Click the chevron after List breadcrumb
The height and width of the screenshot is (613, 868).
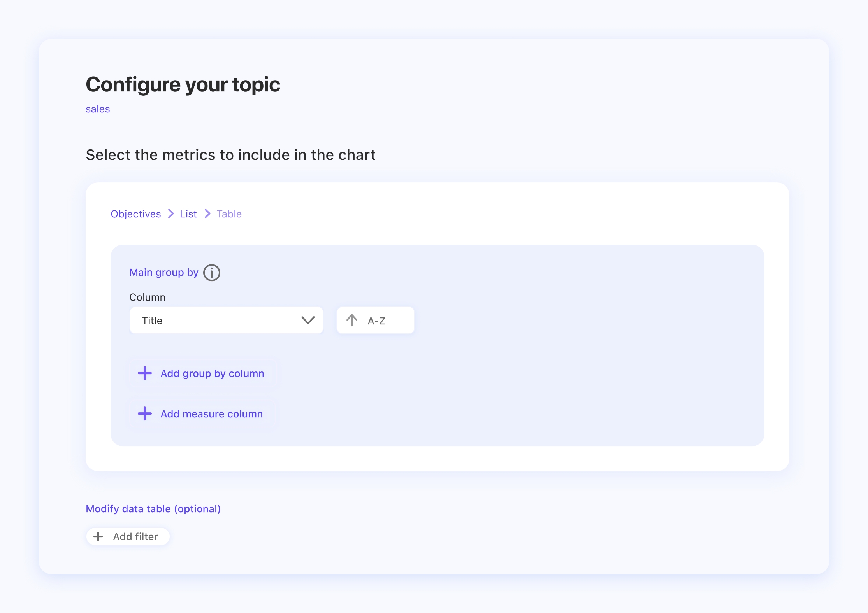point(207,214)
